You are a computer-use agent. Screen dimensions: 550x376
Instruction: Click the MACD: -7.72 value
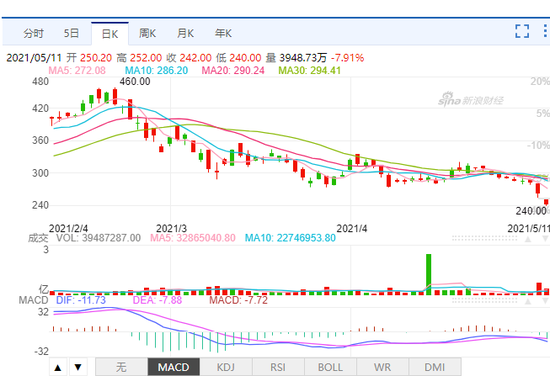tap(238, 300)
